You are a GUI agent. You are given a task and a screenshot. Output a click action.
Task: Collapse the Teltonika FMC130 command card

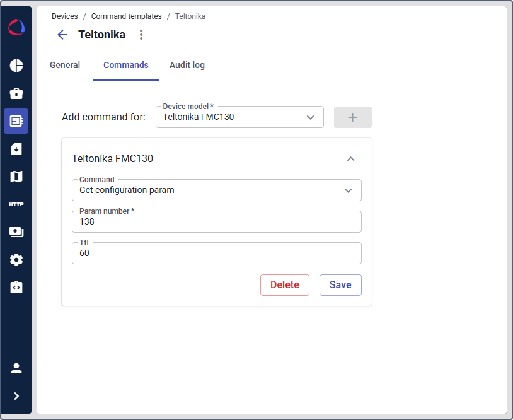tap(351, 159)
